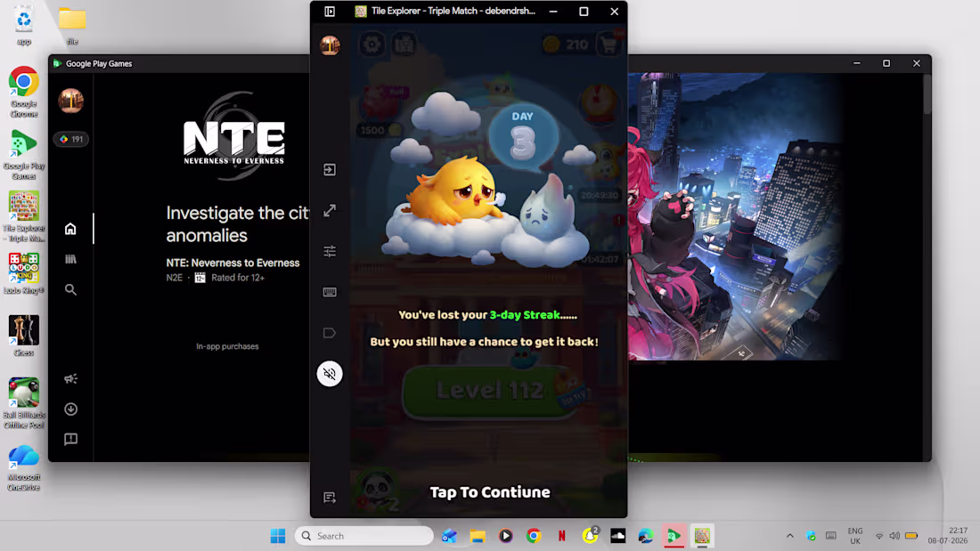This screenshot has height=551, width=980.
Task: Open the feedback icon at the bottom of Tile Explorer sidebar
Action: click(x=330, y=498)
